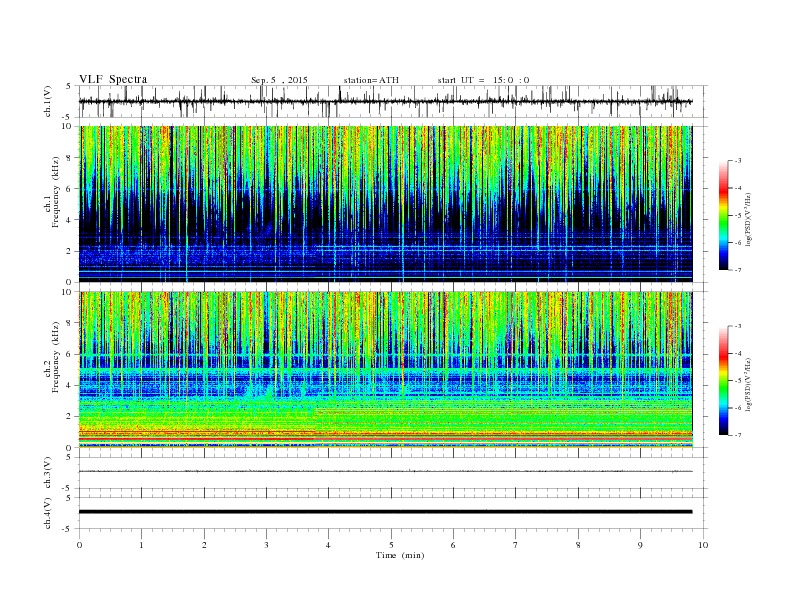Click time axis tick label "10"
The width and height of the screenshot is (792, 612).
pos(703,545)
